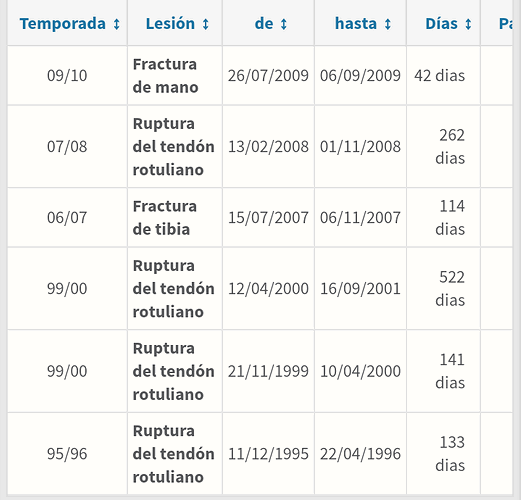Click the sort arrows icon beside Días

pos(468,24)
